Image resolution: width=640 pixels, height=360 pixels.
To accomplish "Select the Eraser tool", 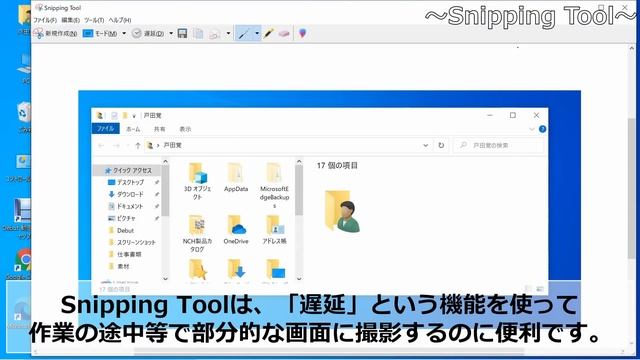I will click(x=284, y=33).
